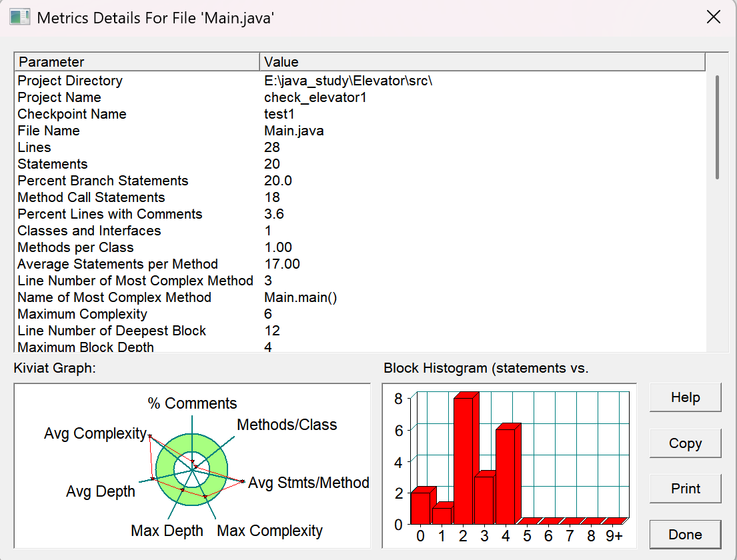
Task: Click the 'Max Complexity' Kiviat label
Action: (x=270, y=531)
